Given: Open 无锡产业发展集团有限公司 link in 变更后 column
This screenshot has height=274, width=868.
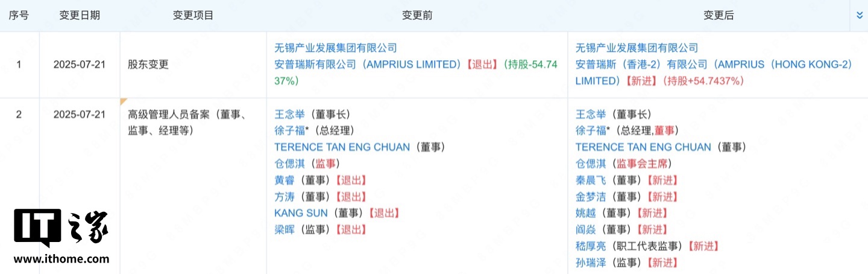Looking at the screenshot, I should pyautogui.click(x=637, y=48).
